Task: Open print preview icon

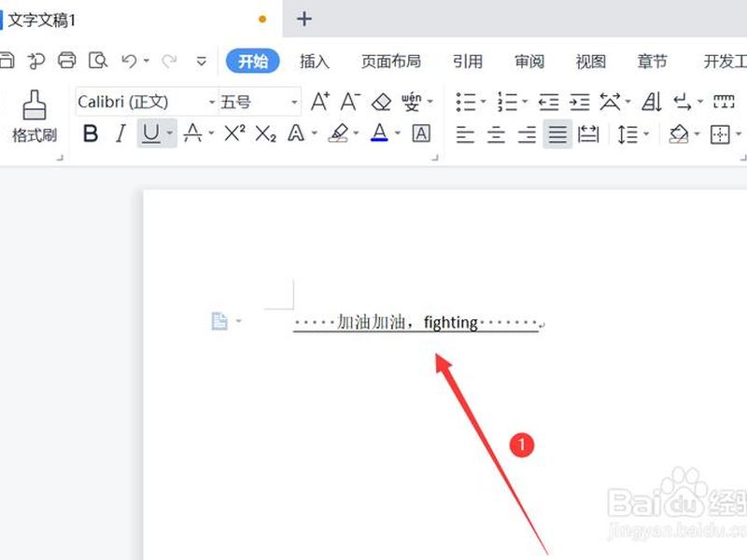Action: pyautogui.click(x=98, y=61)
